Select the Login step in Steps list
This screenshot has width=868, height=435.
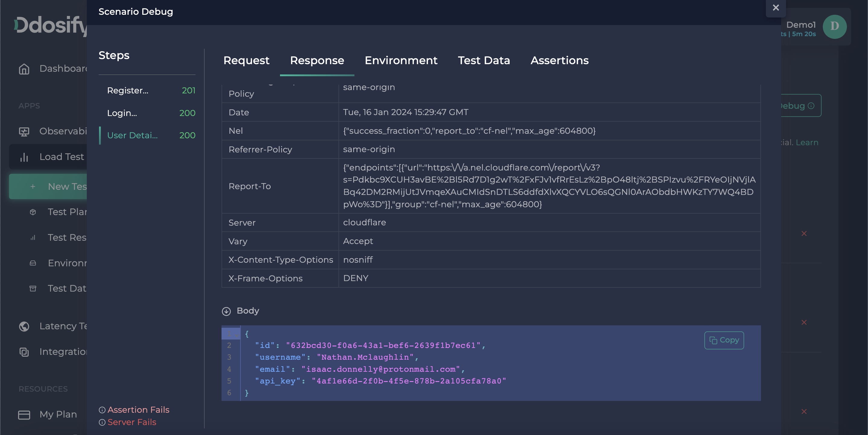[122, 113]
